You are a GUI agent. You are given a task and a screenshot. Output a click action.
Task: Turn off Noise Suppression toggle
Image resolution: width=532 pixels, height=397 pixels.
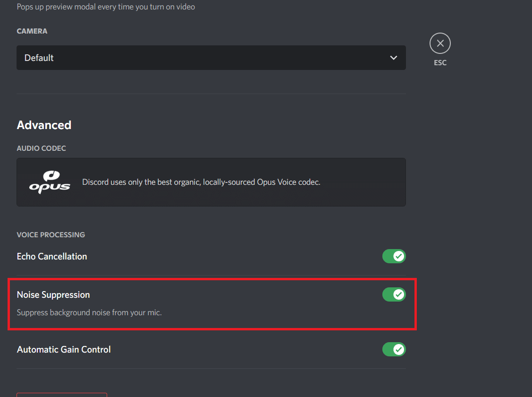click(x=394, y=294)
